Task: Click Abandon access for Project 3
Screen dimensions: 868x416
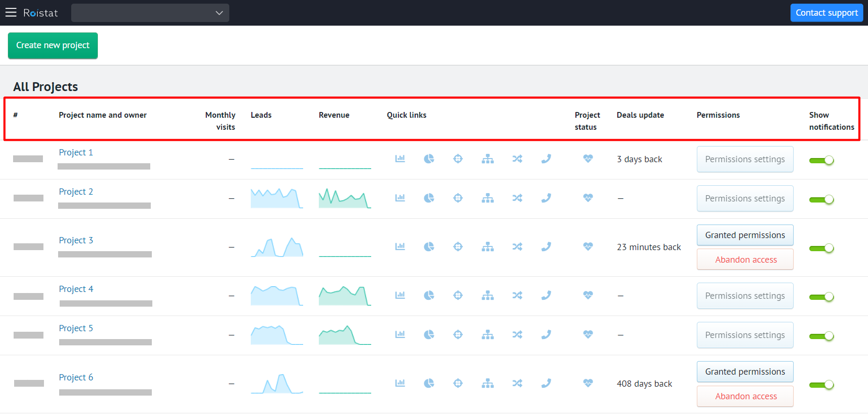Action: point(745,260)
